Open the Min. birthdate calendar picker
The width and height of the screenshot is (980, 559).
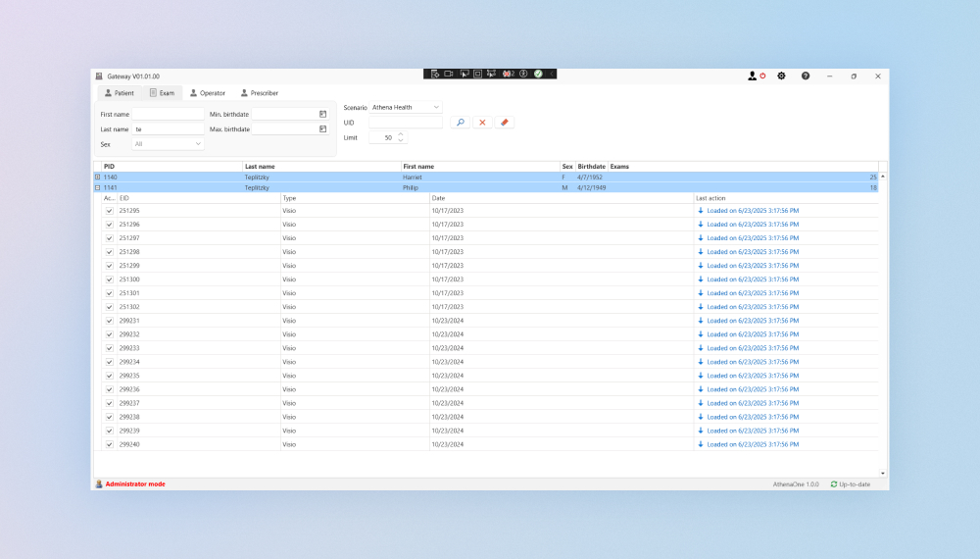pyautogui.click(x=323, y=114)
